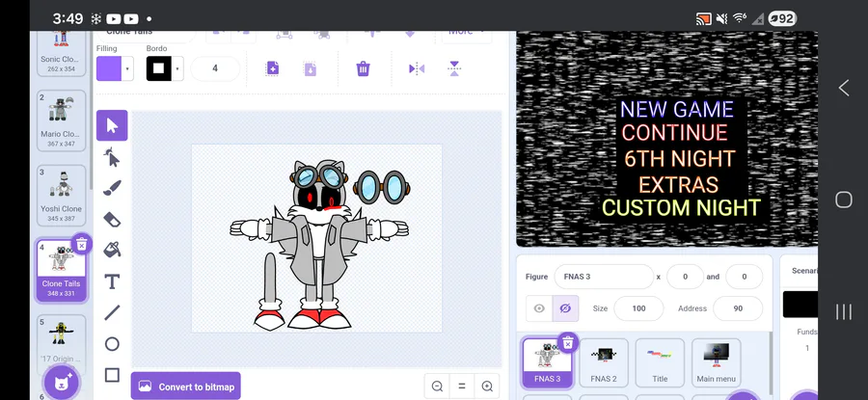Click the sprite list vertical scrollbar

769,362
